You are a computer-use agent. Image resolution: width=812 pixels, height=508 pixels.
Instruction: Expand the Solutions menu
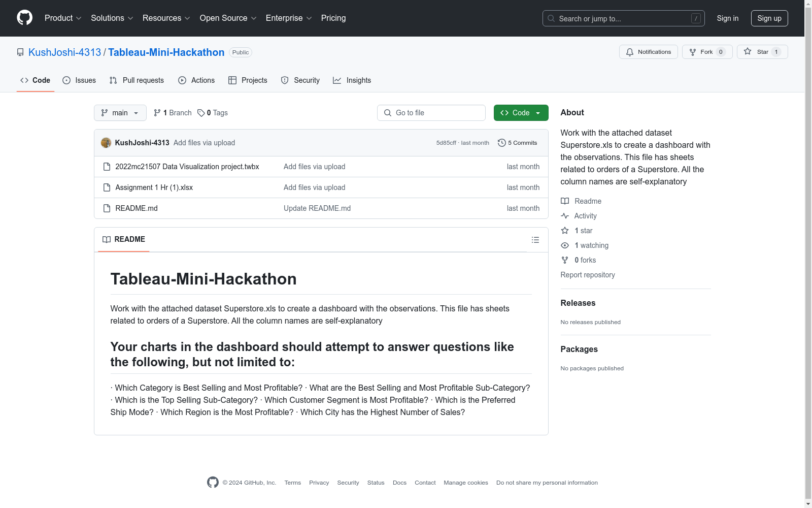(x=112, y=18)
